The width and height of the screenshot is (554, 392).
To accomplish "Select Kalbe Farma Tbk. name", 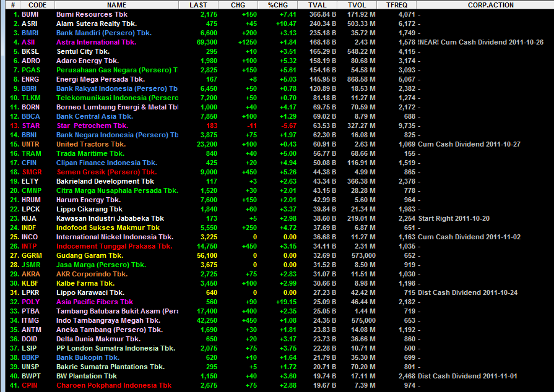I will coord(85,283).
